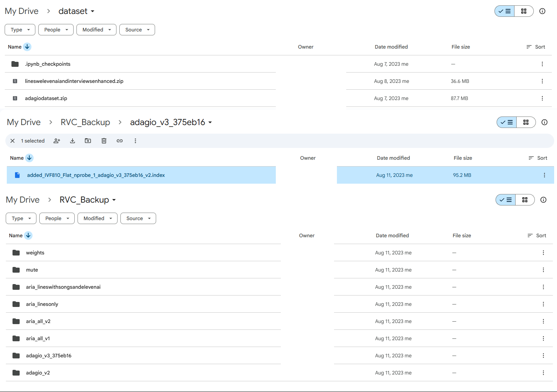Share the selected file via add-person icon

(x=57, y=141)
